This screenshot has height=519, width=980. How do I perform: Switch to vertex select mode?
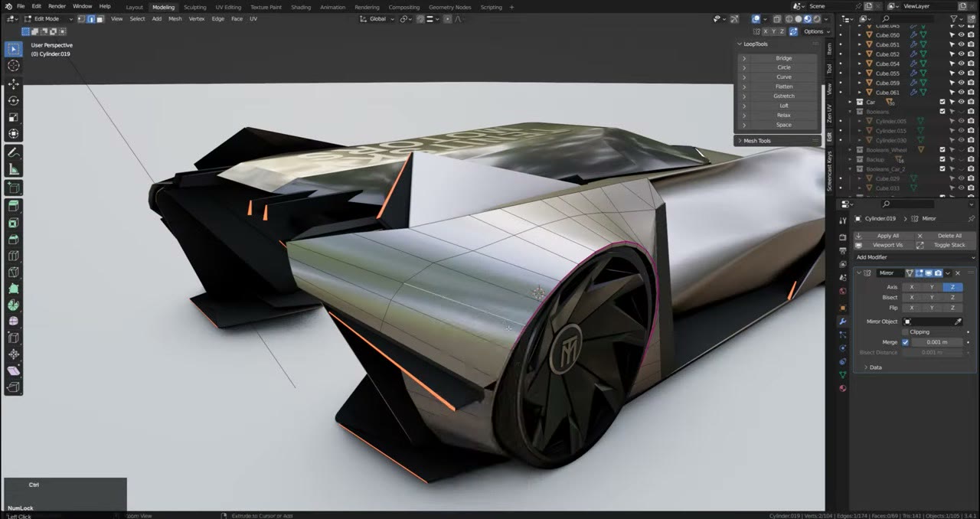click(x=82, y=18)
